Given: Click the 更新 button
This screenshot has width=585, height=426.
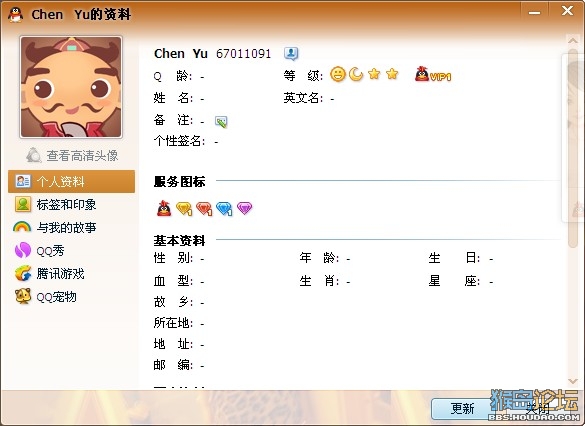Looking at the screenshot, I should 462,408.
